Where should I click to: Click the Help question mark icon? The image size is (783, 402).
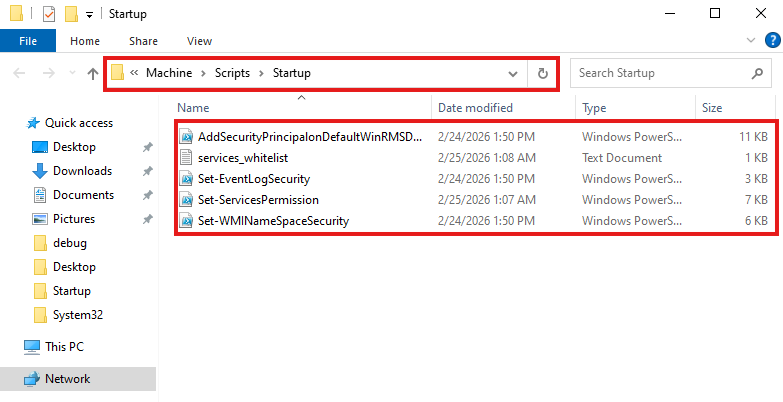coord(771,41)
